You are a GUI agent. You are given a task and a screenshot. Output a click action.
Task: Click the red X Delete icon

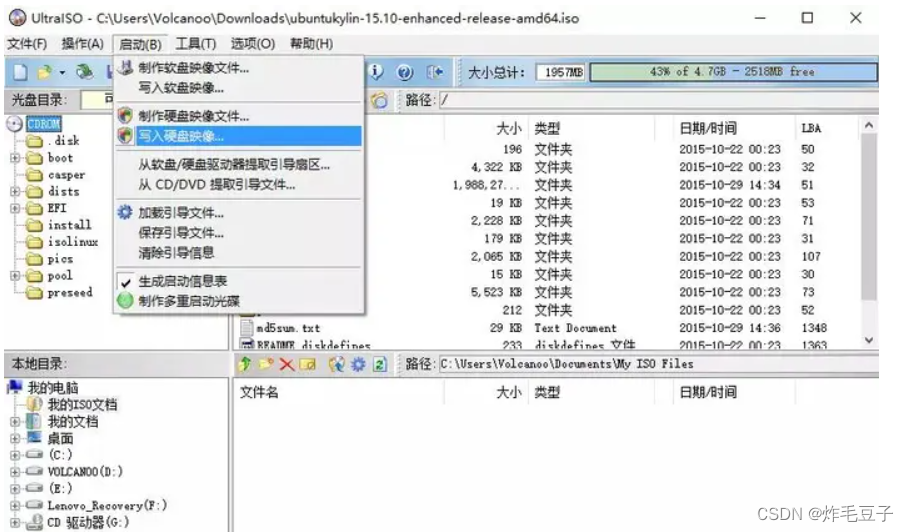(x=286, y=364)
